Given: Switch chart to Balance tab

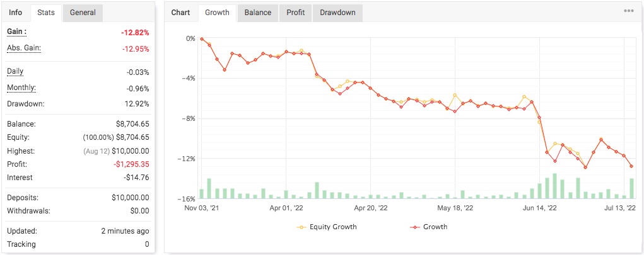Looking at the screenshot, I should pos(257,13).
